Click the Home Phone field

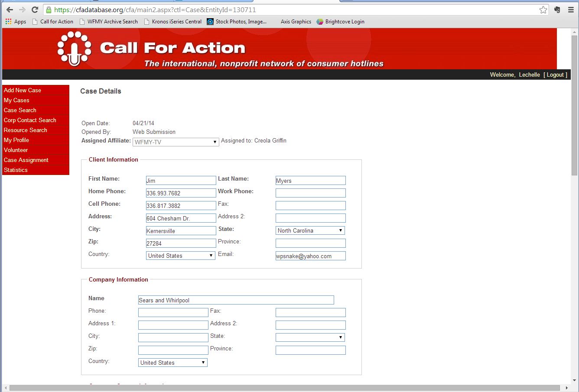(x=181, y=193)
